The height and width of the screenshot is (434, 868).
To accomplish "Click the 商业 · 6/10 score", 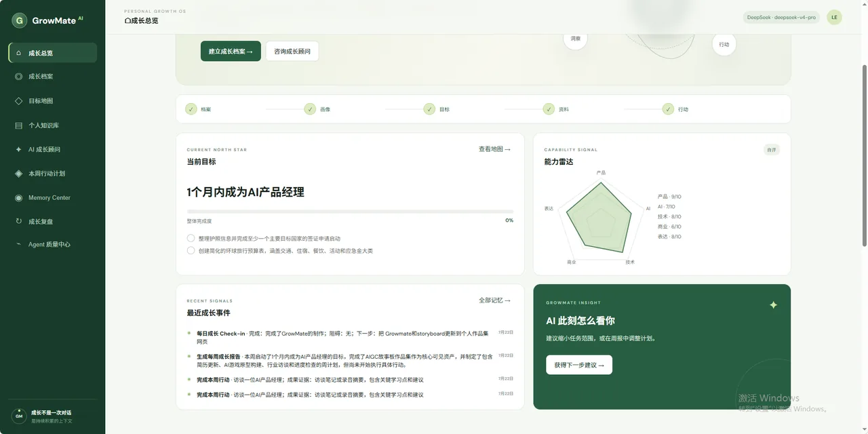I will click(669, 226).
